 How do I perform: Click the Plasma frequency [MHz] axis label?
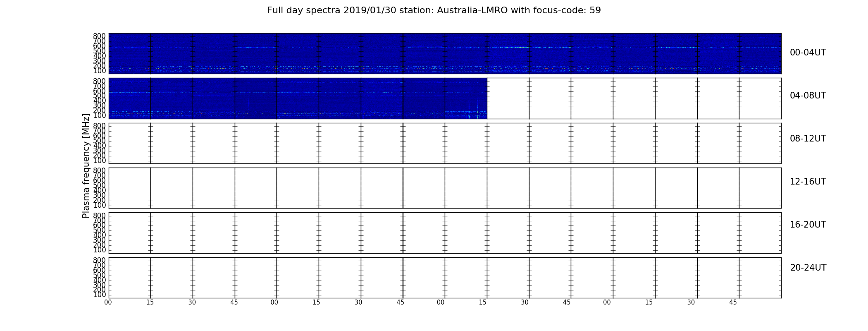(86, 165)
